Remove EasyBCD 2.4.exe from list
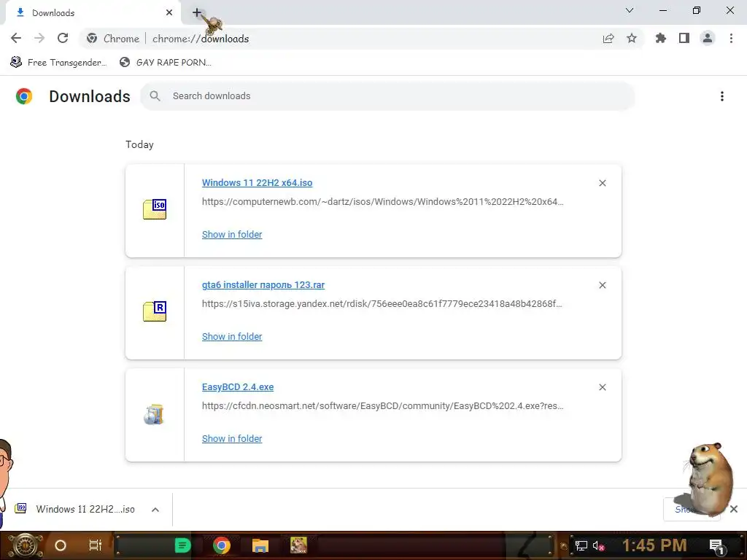This screenshot has width=747, height=560. coord(602,387)
